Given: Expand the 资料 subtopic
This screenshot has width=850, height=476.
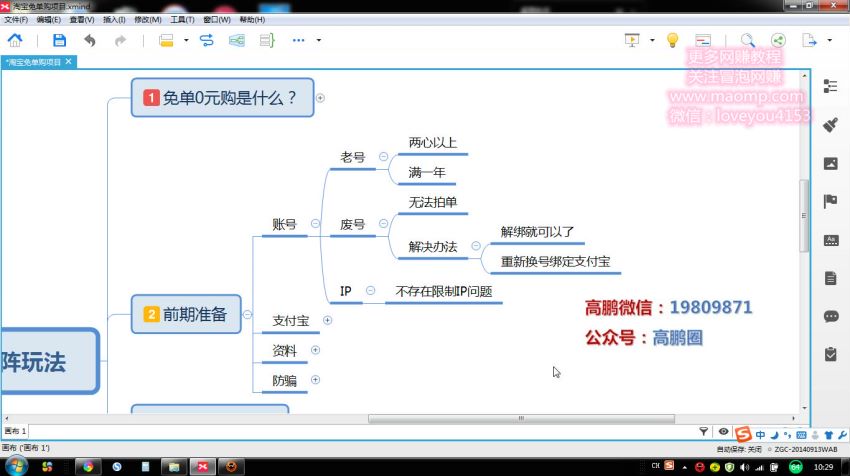Looking at the screenshot, I should coord(315,350).
